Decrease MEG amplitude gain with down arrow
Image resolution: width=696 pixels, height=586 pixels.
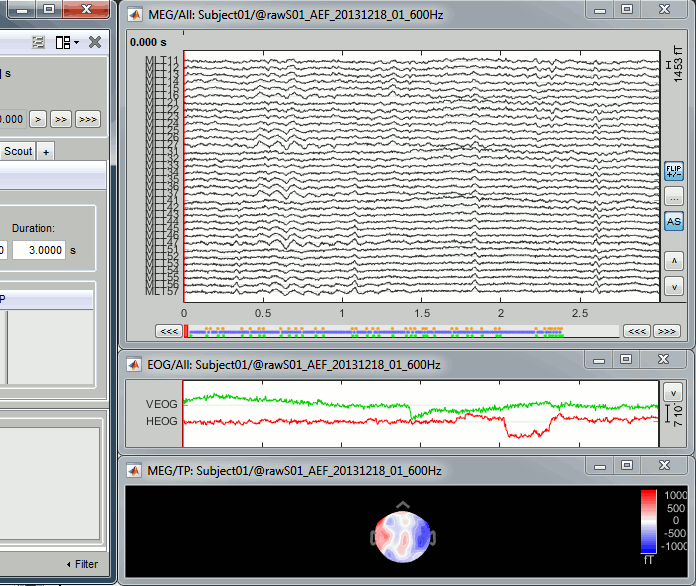click(x=673, y=286)
